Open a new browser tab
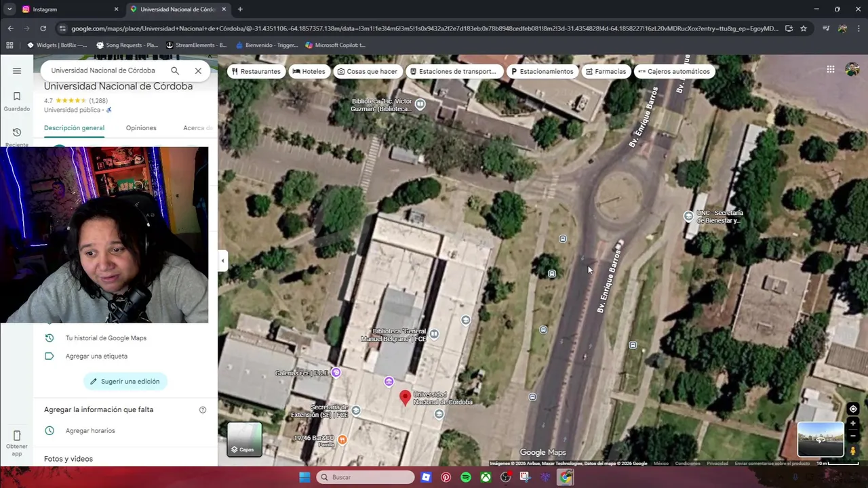Image resolution: width=868 pixels, height=488 pixels. [x=240, y=9]
